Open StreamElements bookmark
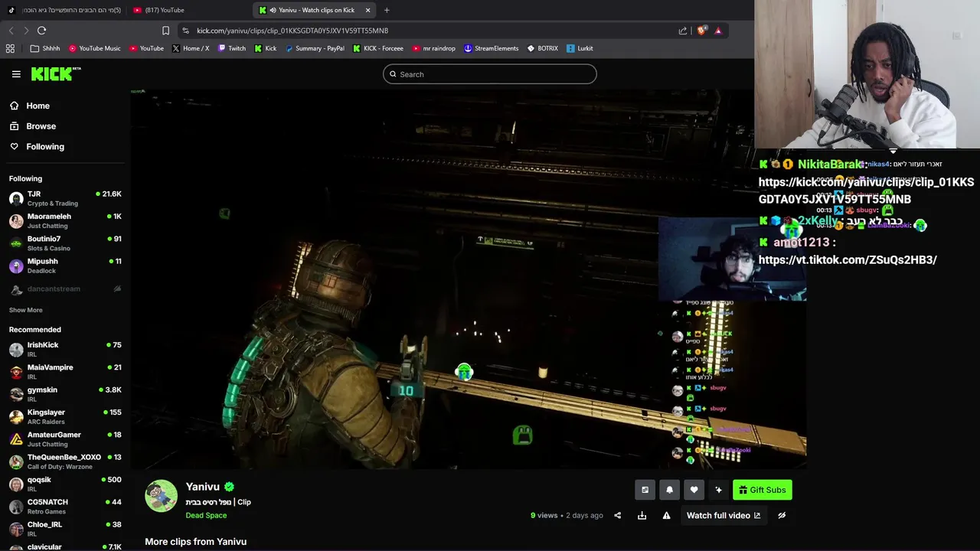Screen dimensions: 980x551 coord(491,48)
